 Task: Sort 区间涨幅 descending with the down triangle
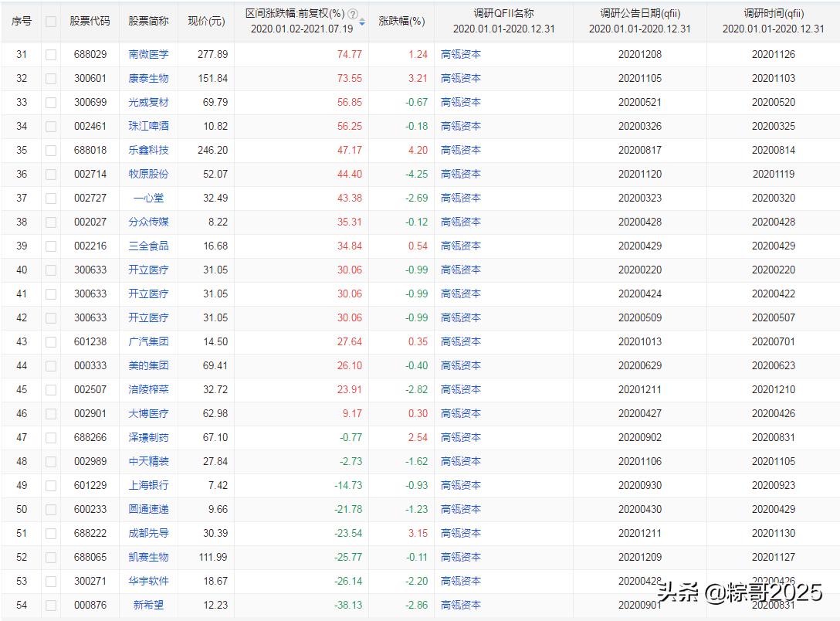tap(361, 24)
